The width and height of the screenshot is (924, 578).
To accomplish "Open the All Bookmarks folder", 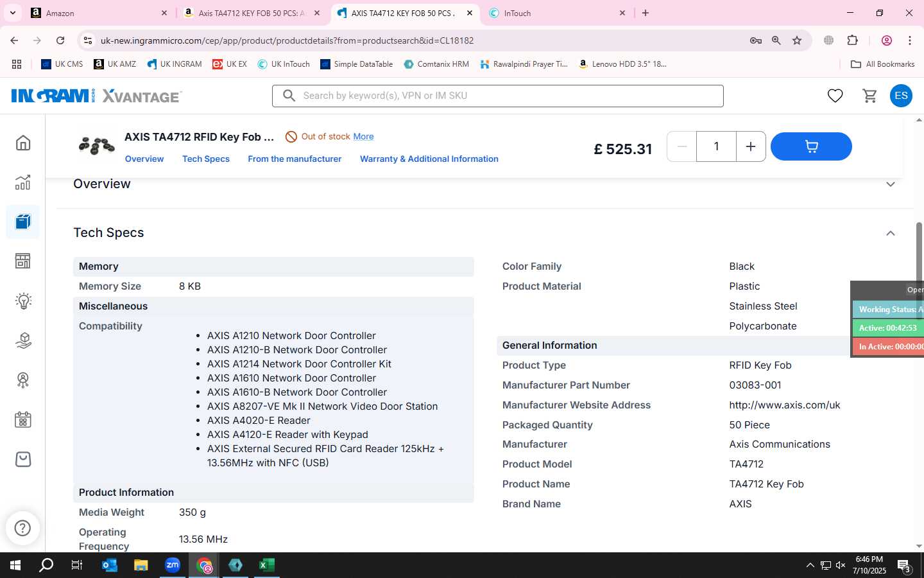I will point(882,64).
